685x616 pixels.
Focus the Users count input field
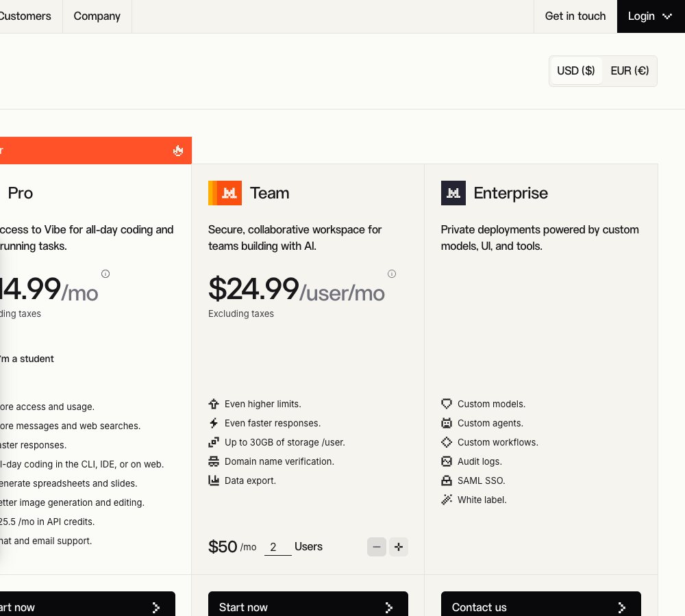pyautogui.click(x=278, y=547)
